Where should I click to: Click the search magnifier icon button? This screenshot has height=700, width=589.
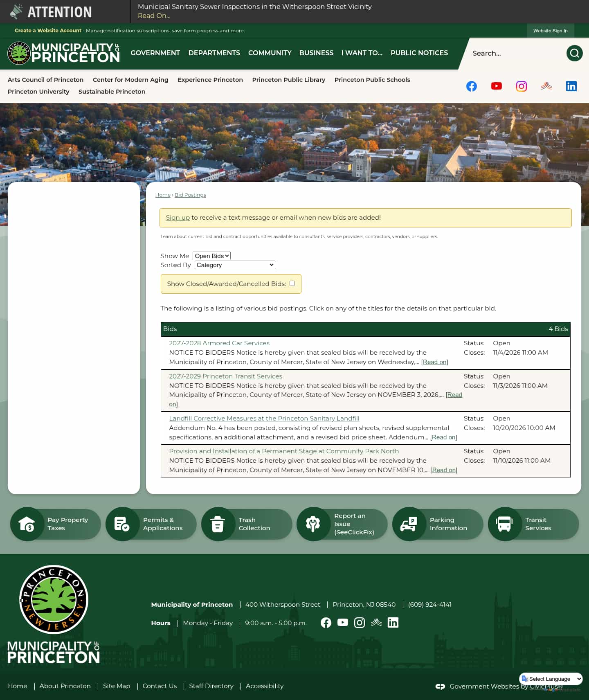[574, 53]
